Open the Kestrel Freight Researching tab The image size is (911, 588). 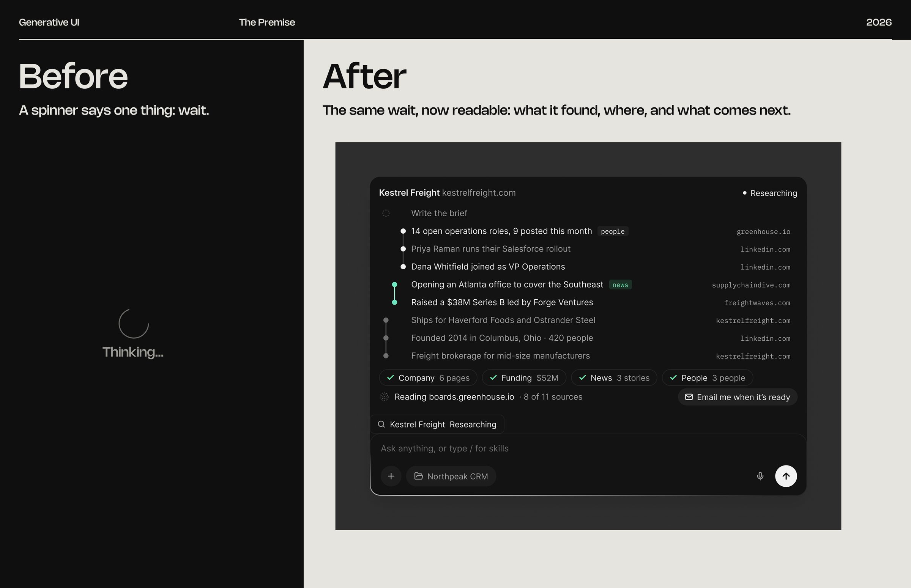[437, 424]
